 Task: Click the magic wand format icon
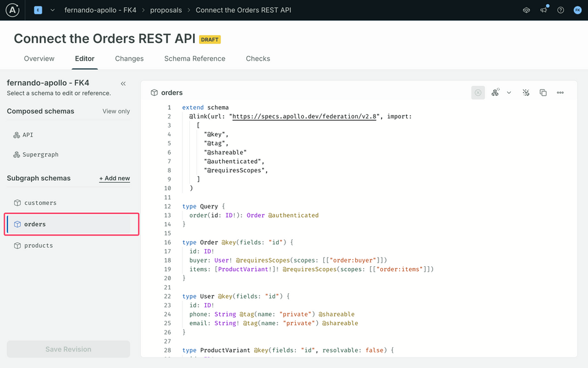tap(526, 93)
